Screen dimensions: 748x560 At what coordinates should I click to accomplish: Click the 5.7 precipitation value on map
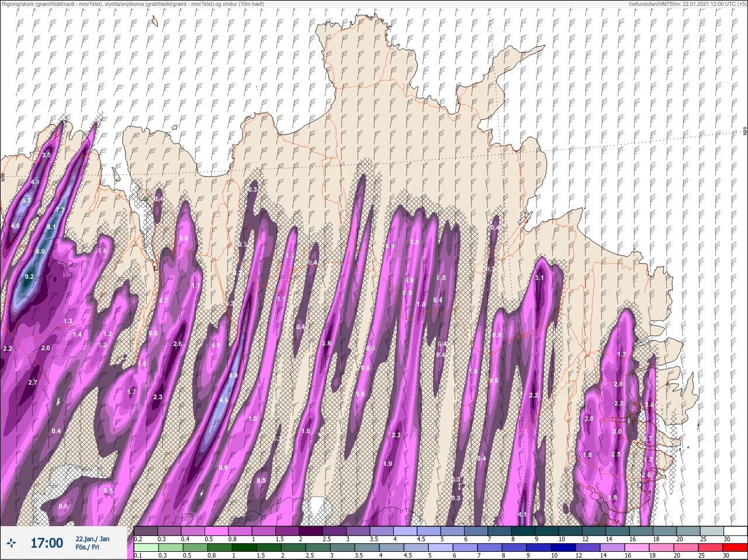26,201
